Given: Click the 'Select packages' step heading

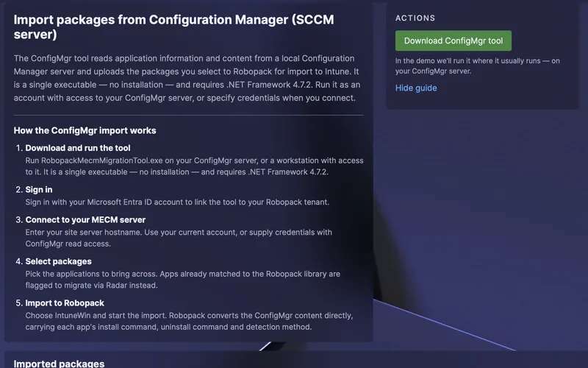Looking at the screenshot, I should [x=58, y=261].
